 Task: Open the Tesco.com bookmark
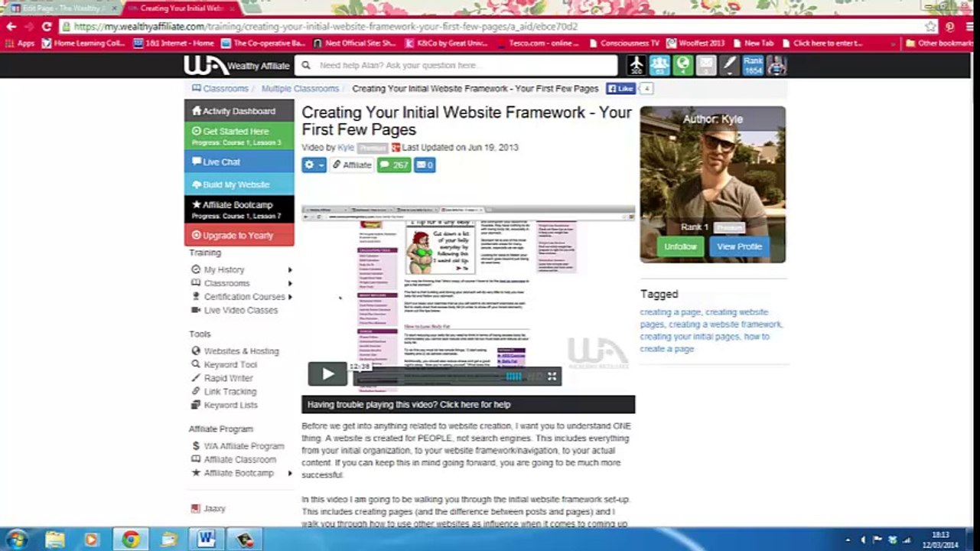[x=539, y=44]
